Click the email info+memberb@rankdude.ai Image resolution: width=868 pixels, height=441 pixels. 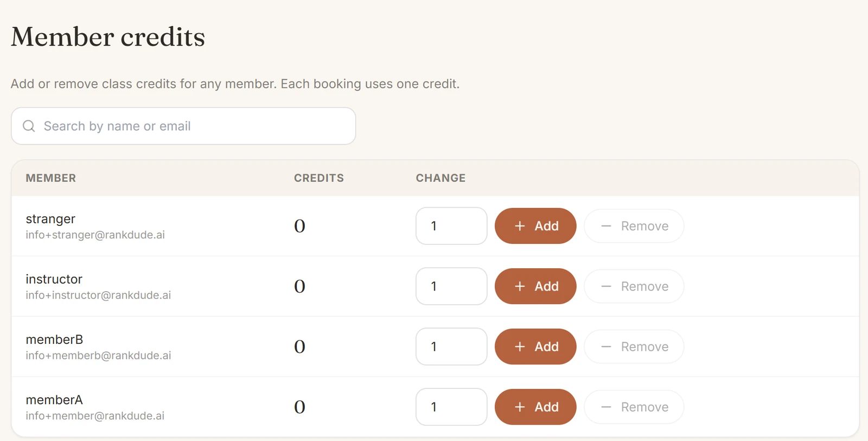(98, 355)
